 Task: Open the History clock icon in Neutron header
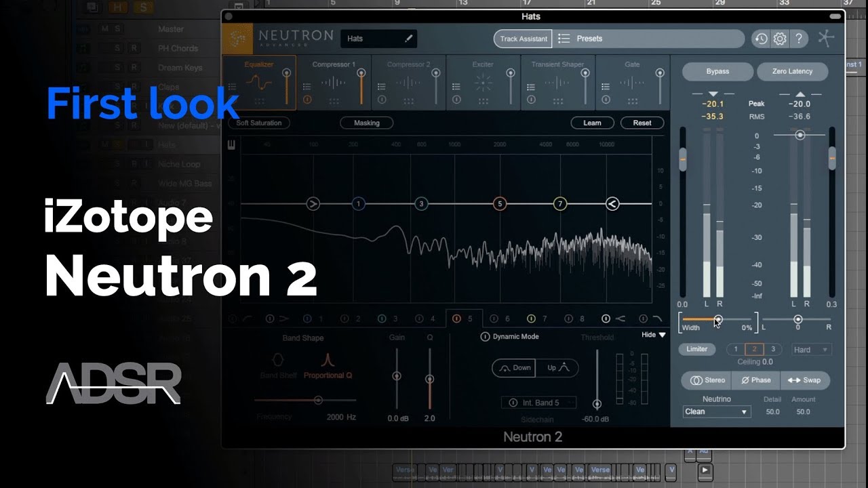761,39
